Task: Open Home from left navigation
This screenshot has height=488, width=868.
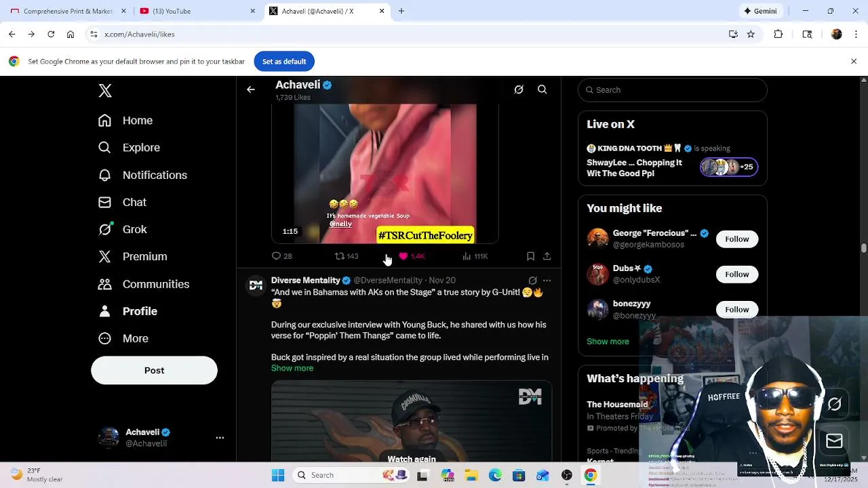Action: click(x=125, y=121)
